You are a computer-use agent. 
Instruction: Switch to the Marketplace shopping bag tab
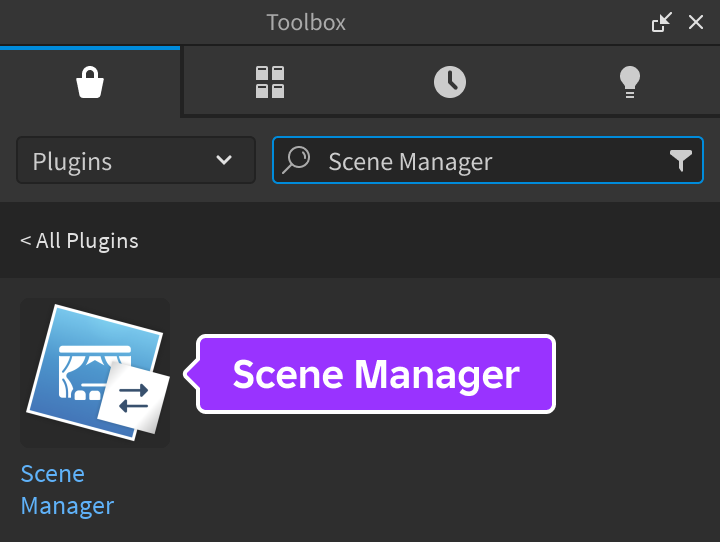coord(90,82)
